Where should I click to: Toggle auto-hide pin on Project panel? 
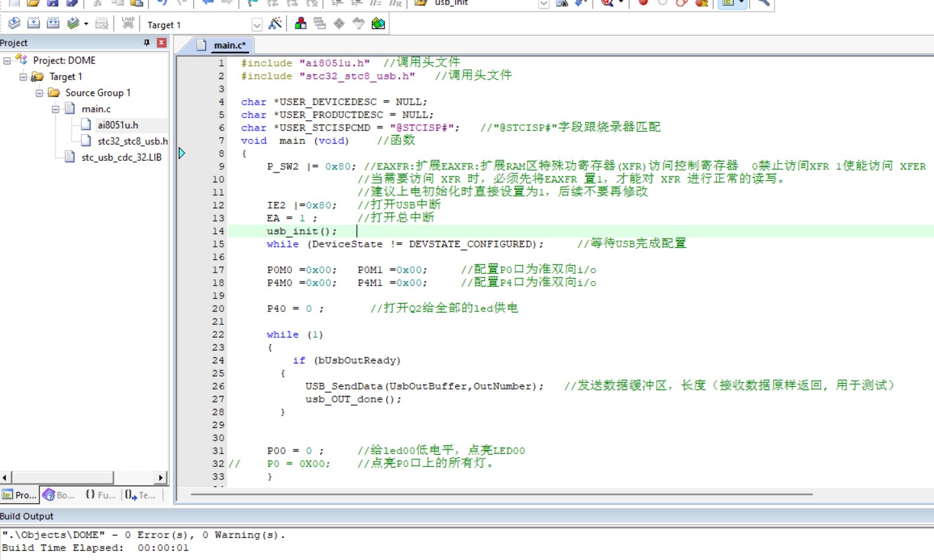click(147, 43)
